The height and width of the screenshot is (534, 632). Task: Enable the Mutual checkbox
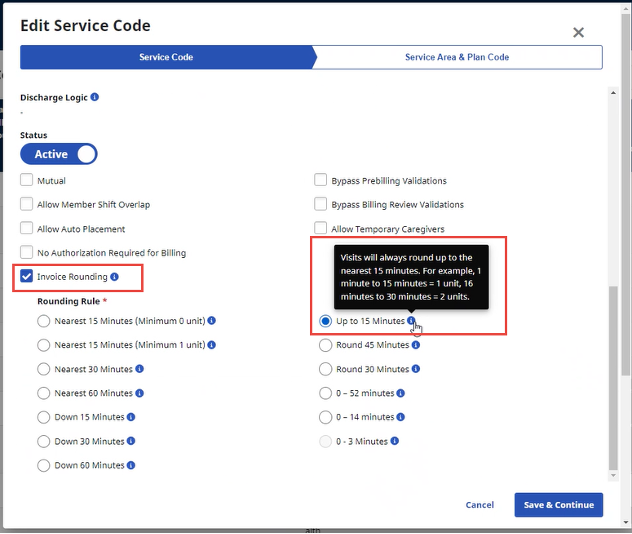pos(27,181)
